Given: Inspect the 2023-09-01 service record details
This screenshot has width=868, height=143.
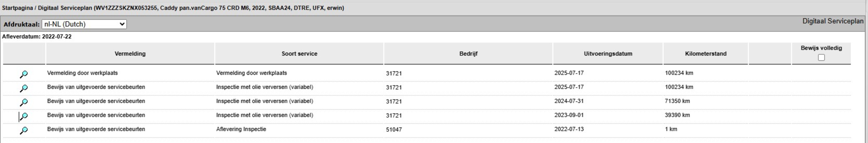Looking at the screenshot, I should click(x=24, y=116).
